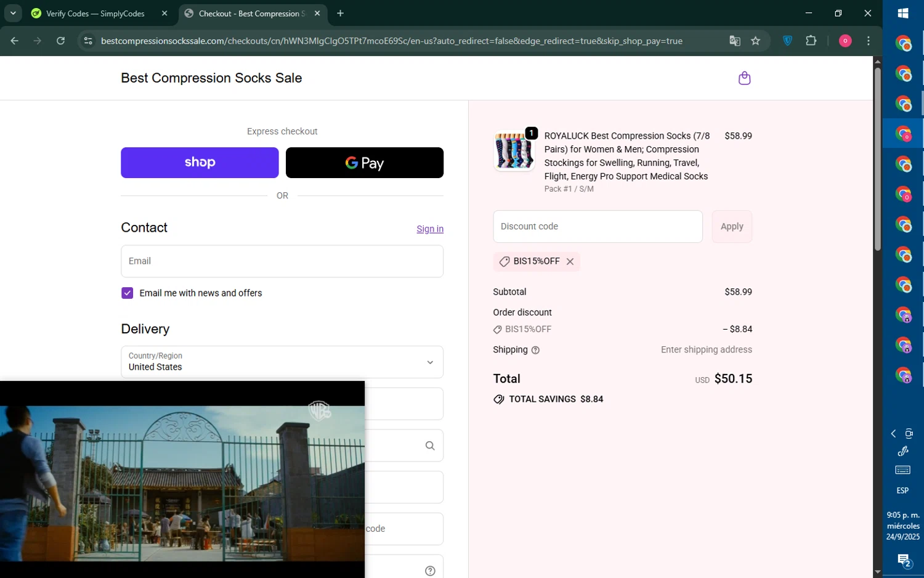Image resolution: width=924 pixels, height=578 pixels.
Task: Open the translate page icon
Action: (x=734, y=41)
